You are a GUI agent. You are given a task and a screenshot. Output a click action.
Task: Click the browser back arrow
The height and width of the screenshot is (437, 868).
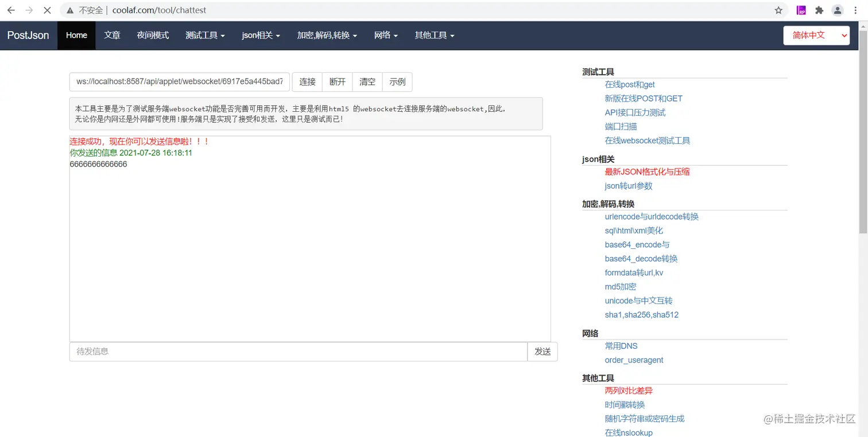11,10
